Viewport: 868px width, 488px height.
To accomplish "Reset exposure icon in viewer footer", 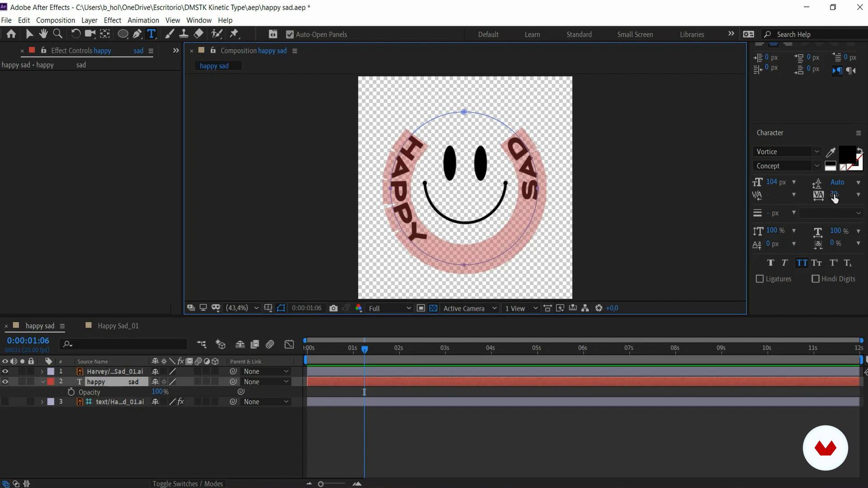I will [x=599, y=308].
